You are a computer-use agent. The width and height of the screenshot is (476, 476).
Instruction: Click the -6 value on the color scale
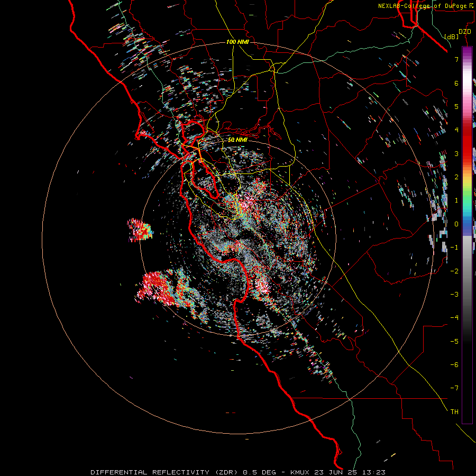click(x=454, y=365)
